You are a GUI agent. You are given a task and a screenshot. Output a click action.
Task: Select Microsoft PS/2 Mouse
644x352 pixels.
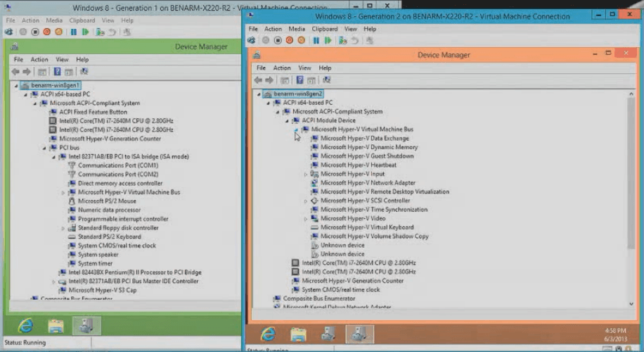coord(107,201)
